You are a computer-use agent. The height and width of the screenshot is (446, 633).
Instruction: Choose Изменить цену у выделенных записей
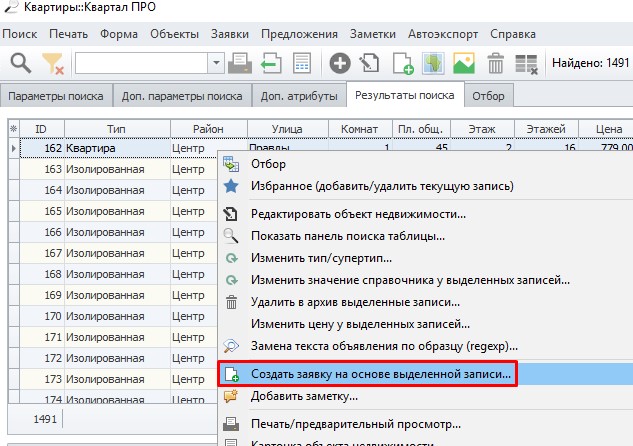tap(425, 324)
